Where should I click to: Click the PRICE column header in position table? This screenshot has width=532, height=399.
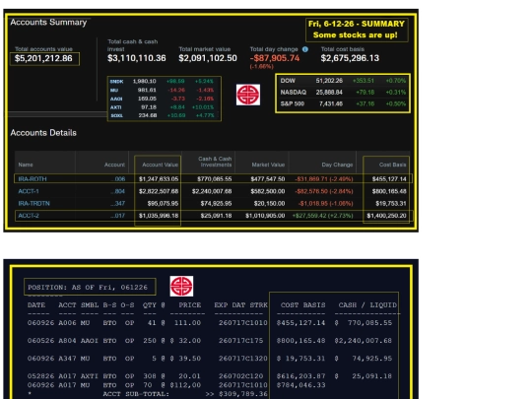pos(190,305)
